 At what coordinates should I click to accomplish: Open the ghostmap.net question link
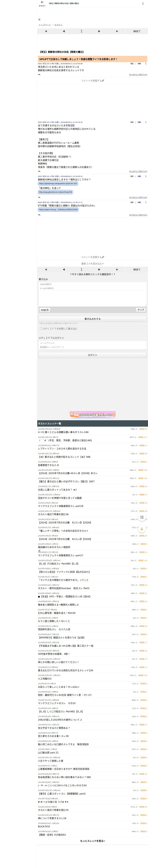[58, 184]
